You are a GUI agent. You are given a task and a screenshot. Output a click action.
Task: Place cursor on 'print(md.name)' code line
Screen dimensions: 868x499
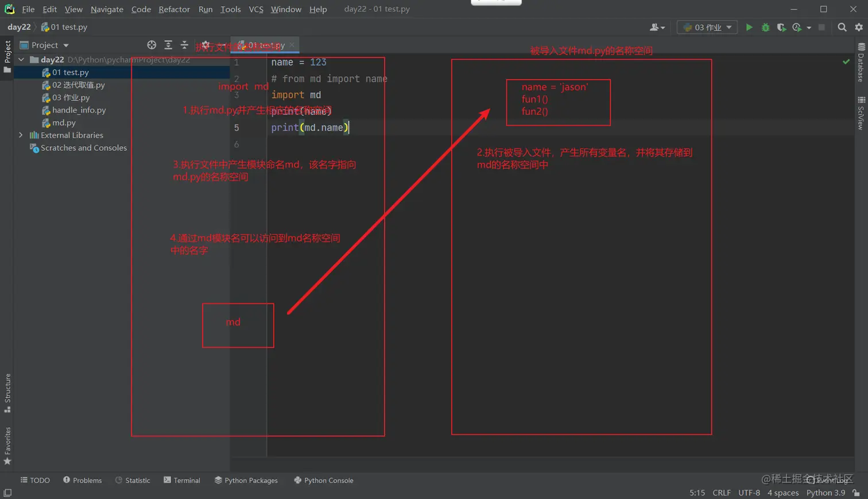coord(310,128)
